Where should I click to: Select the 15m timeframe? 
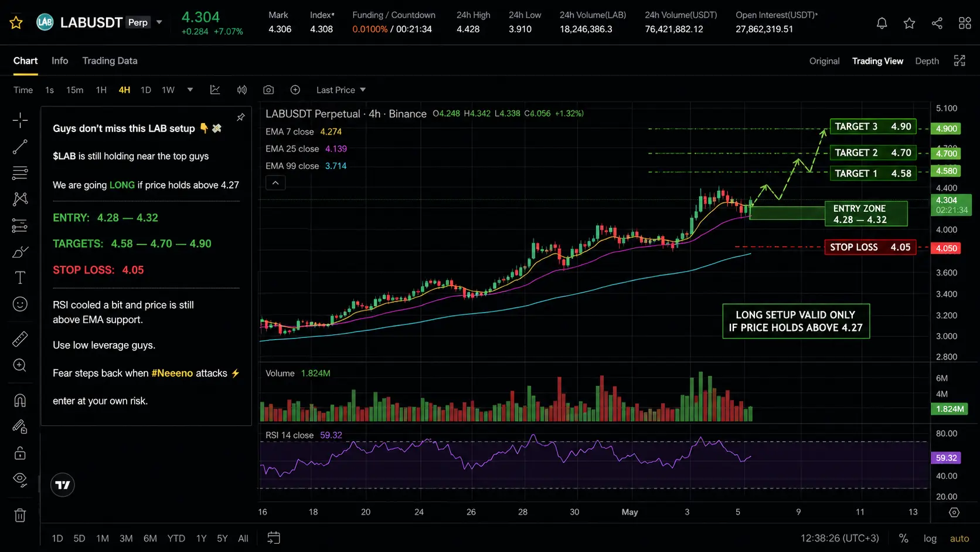pyautogui.click(x=74, y=90)
